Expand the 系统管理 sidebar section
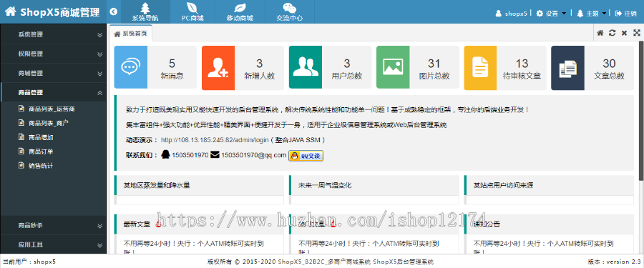The height and width of the screenshot is (268, 644). click(54, 34)
